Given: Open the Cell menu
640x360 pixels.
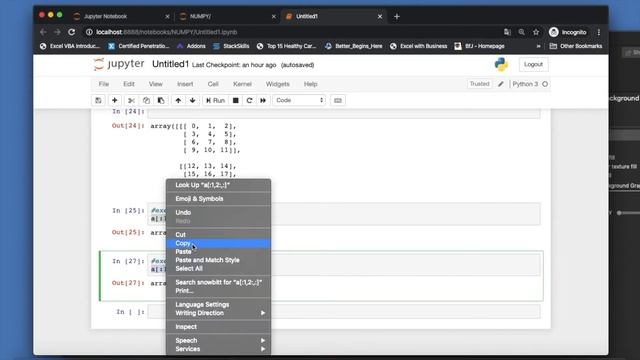Looking at the screenshot, I should pyautogui.click(x=213, y=84).
